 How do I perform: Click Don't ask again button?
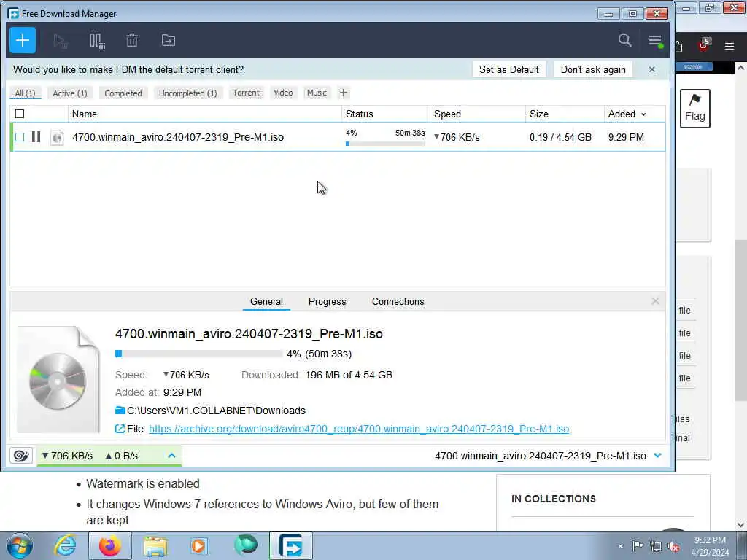pos(592,69)
